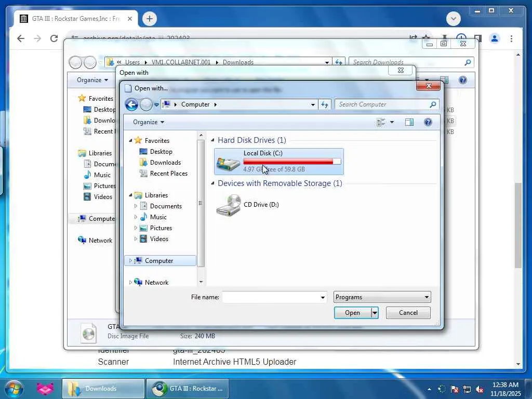Viewport: 532px width, 399px height.
Task: Click Windows Start orb
Action: [14, 389]
